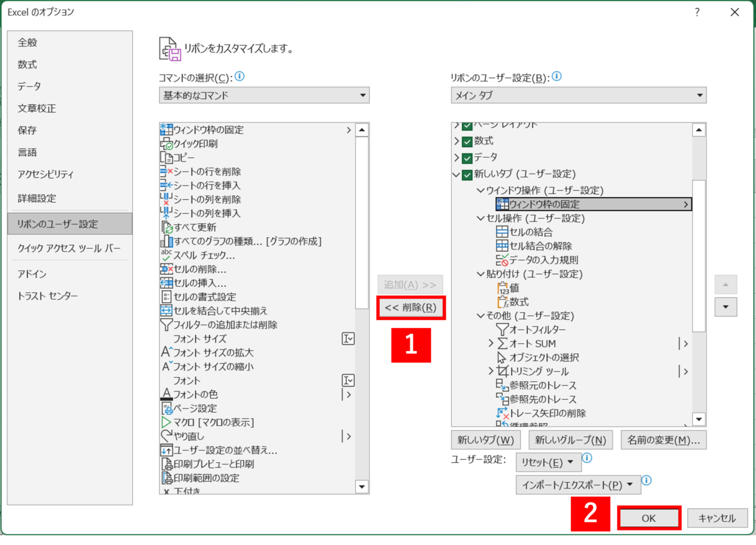Click the 参照元のトレース icon
Viewport: 756px width, 545px height.
[x=502, y=386]
